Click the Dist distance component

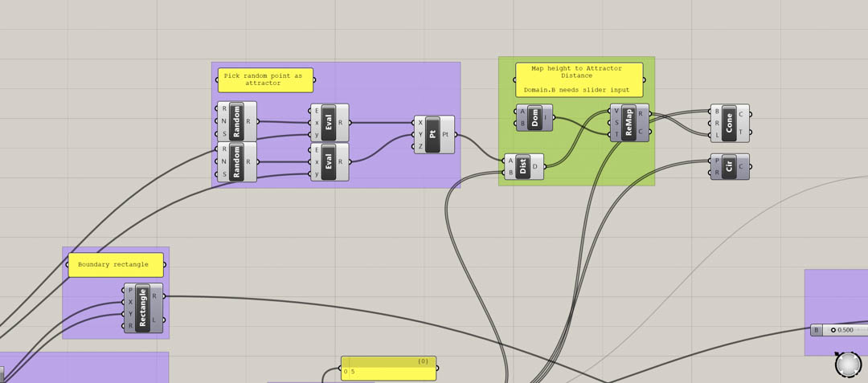(522, 167)
